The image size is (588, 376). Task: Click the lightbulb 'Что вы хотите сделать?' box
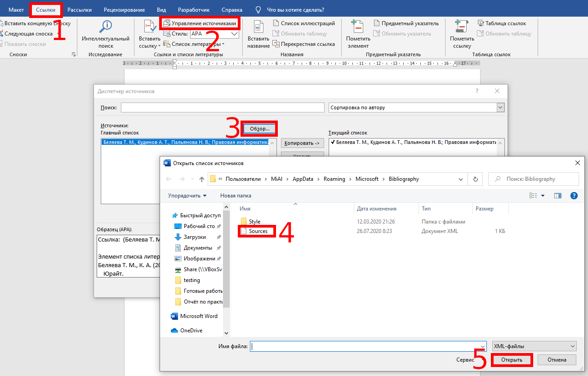[290, 9]
